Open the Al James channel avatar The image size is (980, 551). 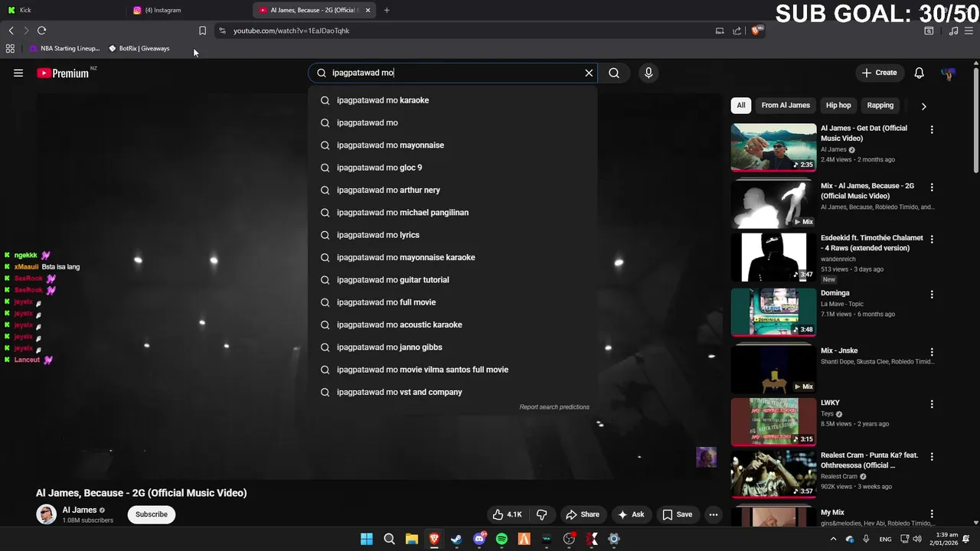(47, 514)
